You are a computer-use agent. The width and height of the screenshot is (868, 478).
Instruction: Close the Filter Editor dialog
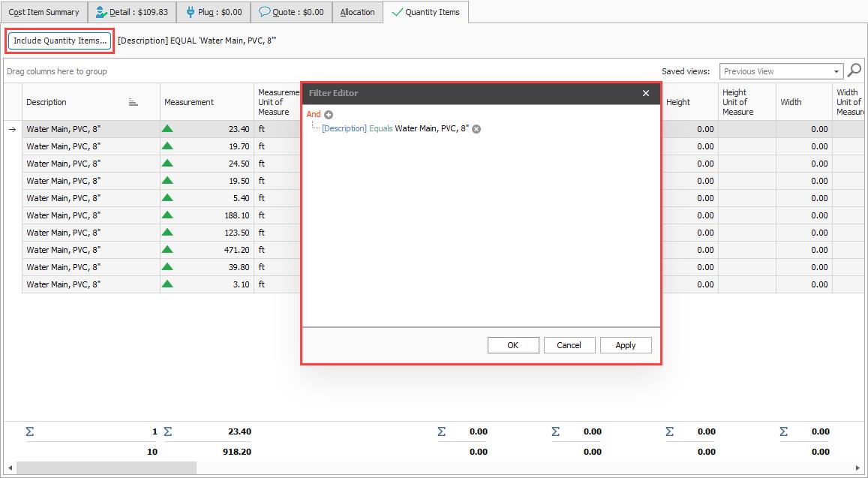(x=646, y=94)
